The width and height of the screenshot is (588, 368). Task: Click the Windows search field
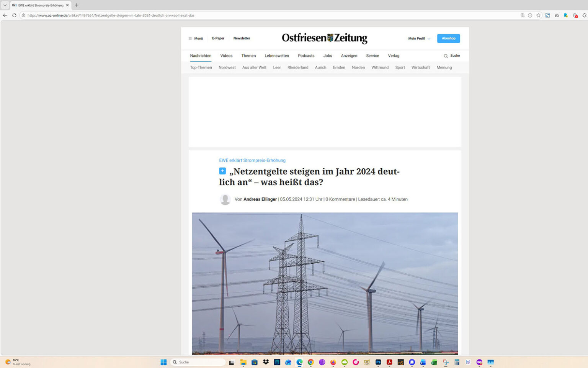198,362
